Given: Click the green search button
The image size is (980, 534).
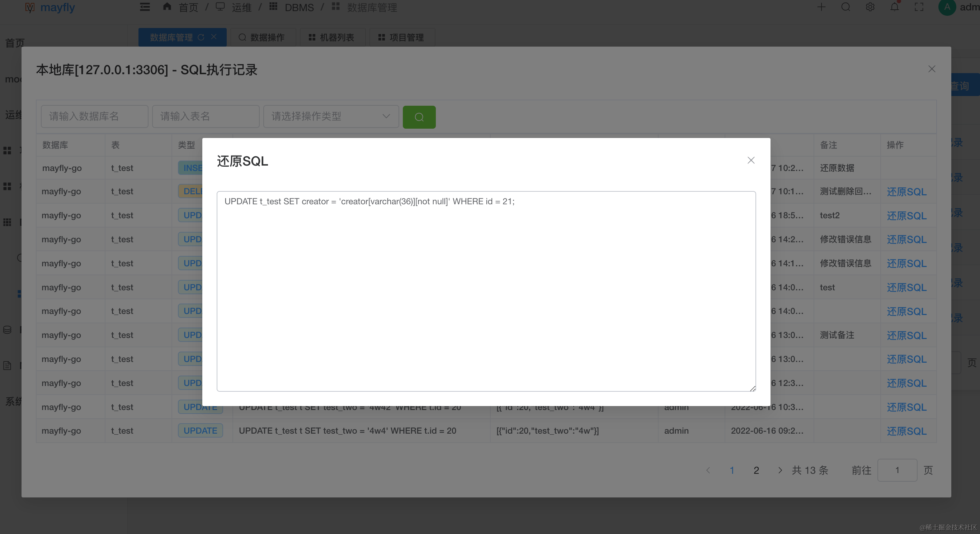Looking at the screenshot, I should click(419, 117).
